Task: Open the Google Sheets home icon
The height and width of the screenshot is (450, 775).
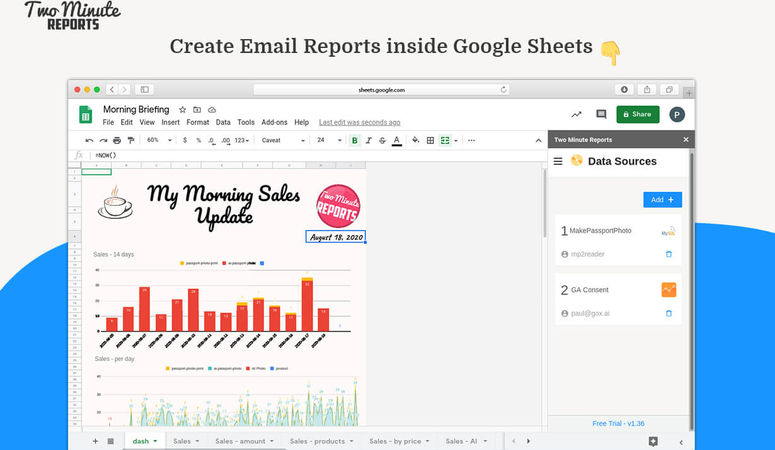Action: click(86, 115)
